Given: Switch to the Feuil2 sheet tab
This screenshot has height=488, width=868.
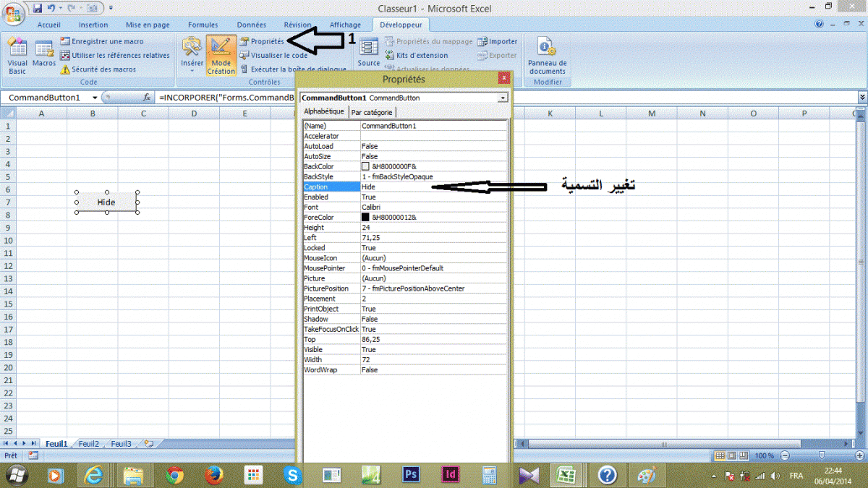Looking at the screenshot, I should click(88, 444).
